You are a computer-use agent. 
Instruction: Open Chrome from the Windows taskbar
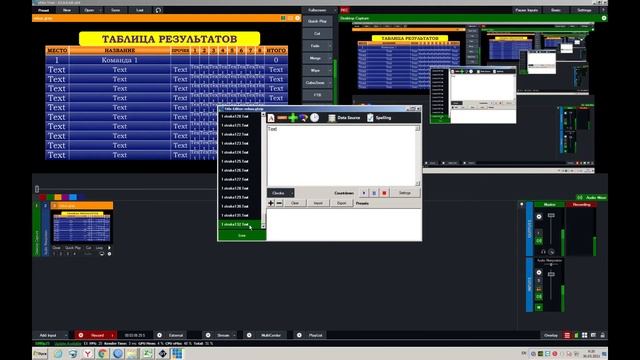[103, 353]
